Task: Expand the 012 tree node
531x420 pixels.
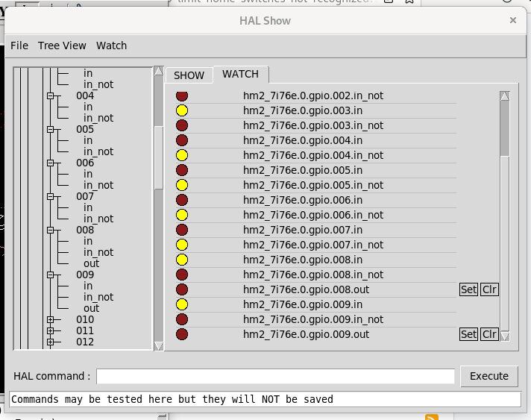Action: coord(51,342)
